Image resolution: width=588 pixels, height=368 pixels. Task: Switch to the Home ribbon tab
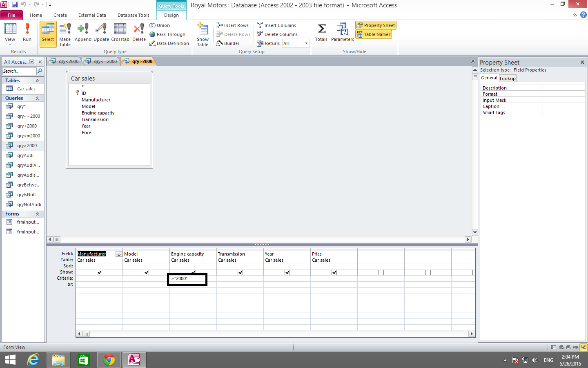(36, 15)
